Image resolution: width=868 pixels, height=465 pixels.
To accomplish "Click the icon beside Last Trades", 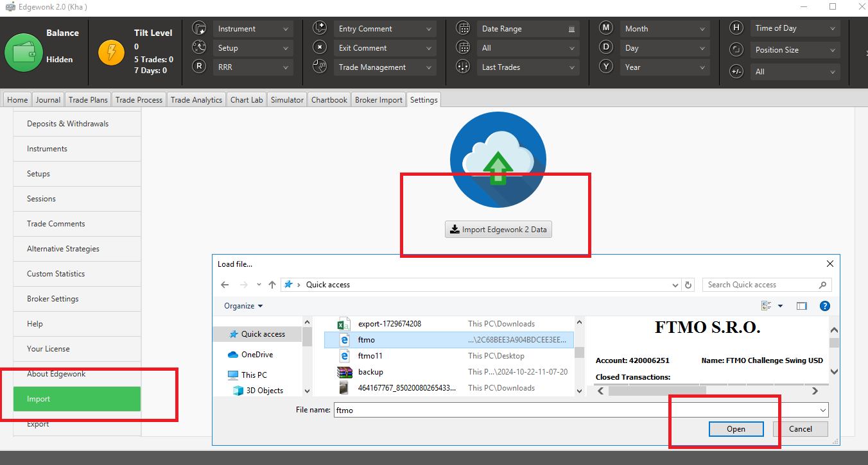I will tap(463, 66).
